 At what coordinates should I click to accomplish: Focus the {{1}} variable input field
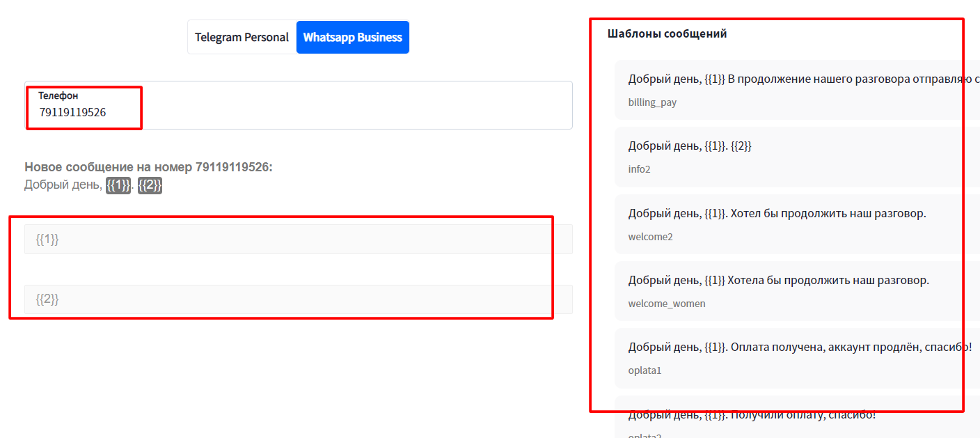pos(299,240)
